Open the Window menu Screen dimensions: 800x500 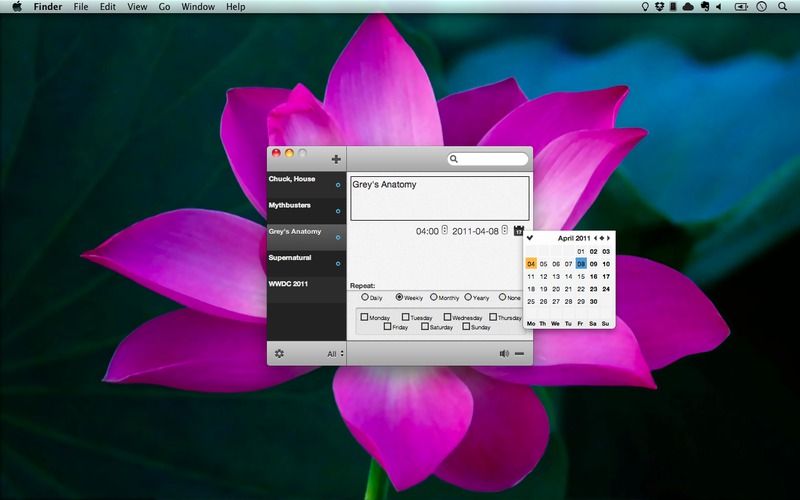(x=197, y=7)
